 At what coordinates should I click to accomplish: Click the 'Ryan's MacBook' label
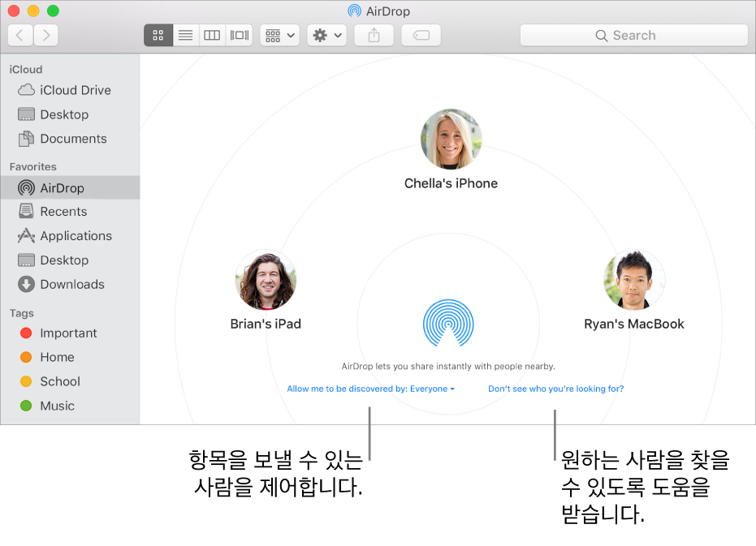tap(634, 324)
